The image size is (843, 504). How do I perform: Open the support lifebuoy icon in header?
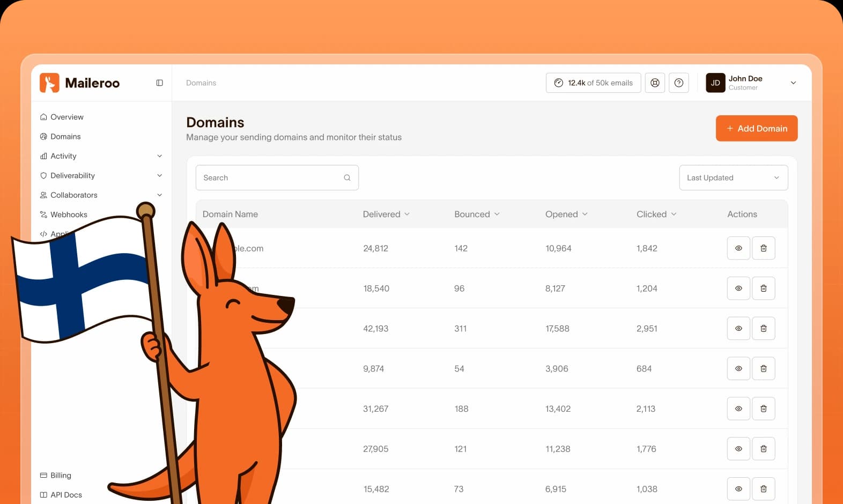coord(655,83)
